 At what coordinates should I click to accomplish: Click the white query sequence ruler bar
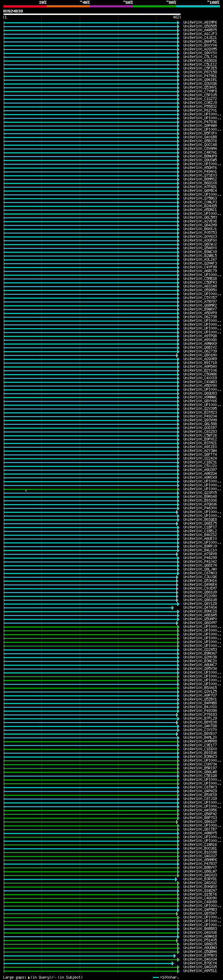pyautogui.click(x=92, y=15)
